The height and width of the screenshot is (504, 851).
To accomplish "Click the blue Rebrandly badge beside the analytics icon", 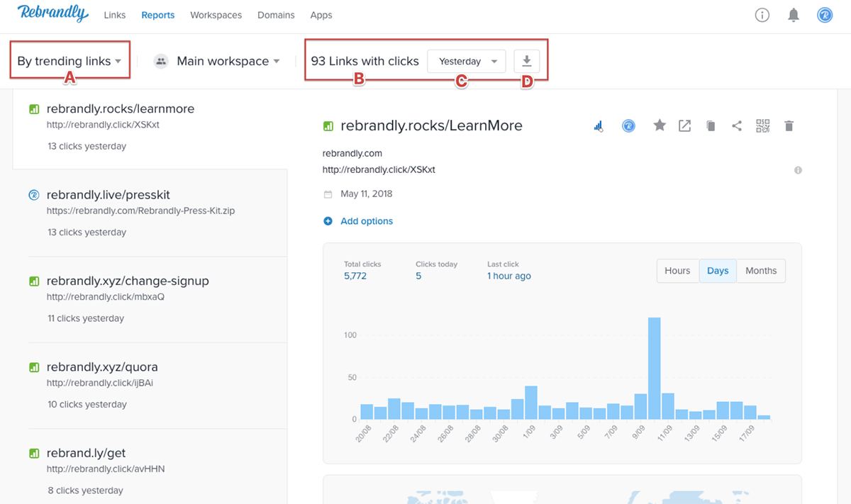I will [628, 125].
